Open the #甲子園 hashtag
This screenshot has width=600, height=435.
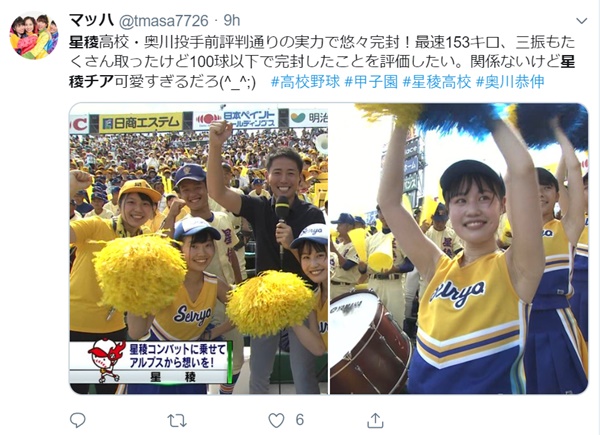coord(371,82)
